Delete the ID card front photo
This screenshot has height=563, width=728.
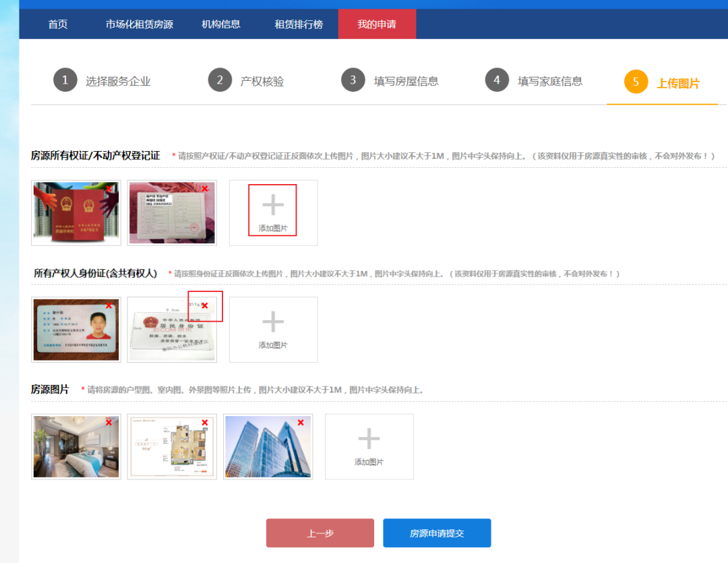coord(109,305)
